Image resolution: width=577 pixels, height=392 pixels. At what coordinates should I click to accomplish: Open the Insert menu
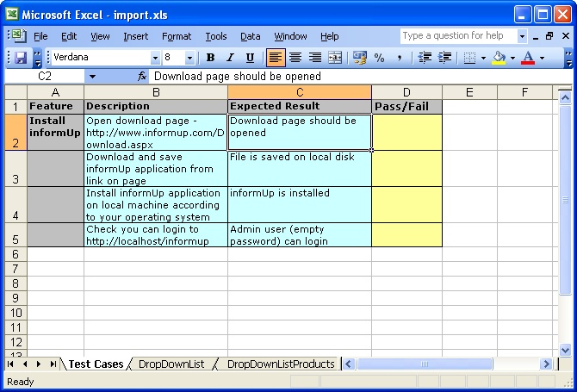[x=136, y=36]
